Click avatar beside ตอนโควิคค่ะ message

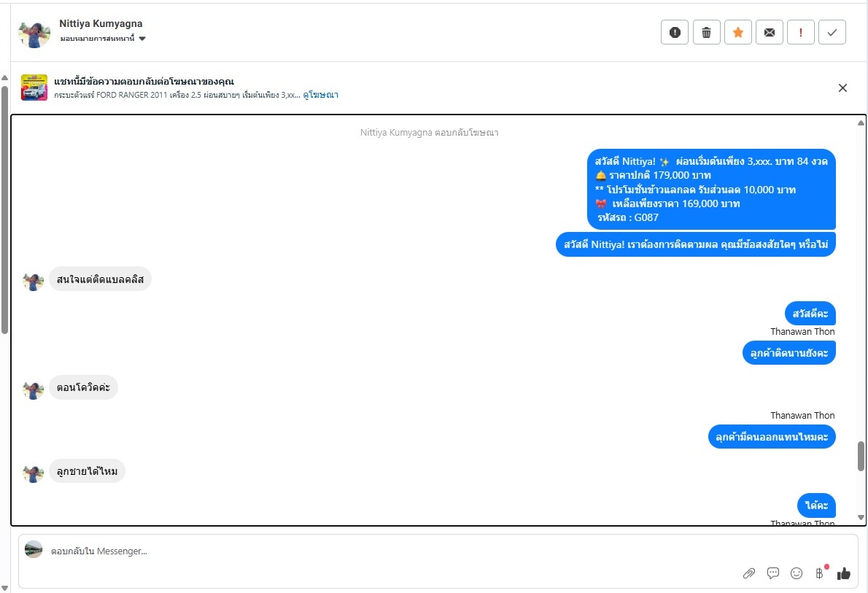(34, 389)
